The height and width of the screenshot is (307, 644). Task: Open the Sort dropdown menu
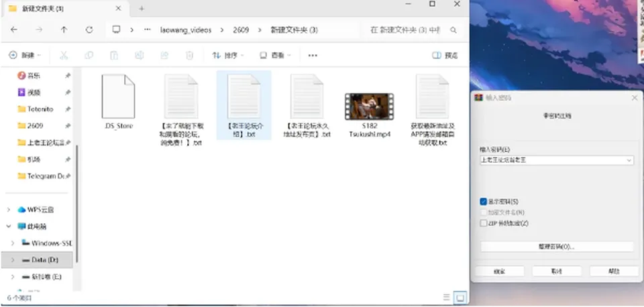point(228,56)
